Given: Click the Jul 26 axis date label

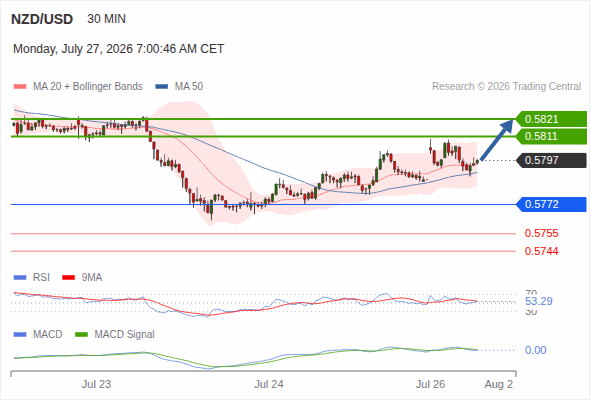Looking at the screenshot, I should tap(430, 384).
